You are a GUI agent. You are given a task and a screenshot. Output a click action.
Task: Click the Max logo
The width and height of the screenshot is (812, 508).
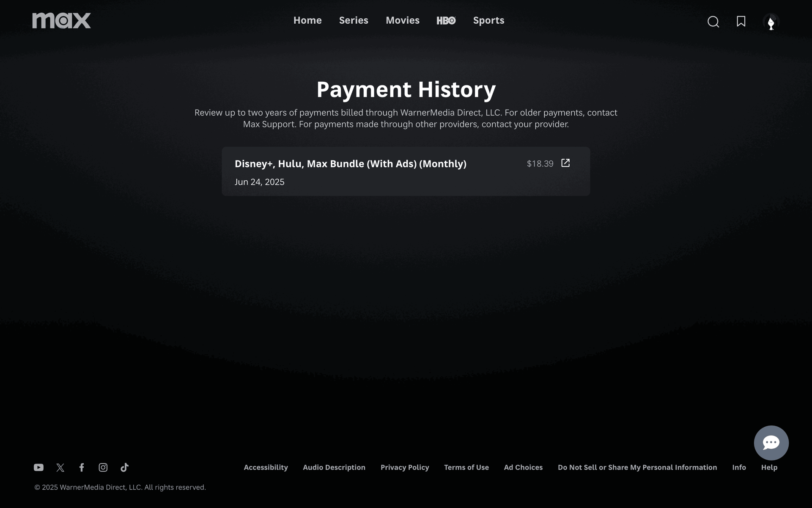[61, 21]
